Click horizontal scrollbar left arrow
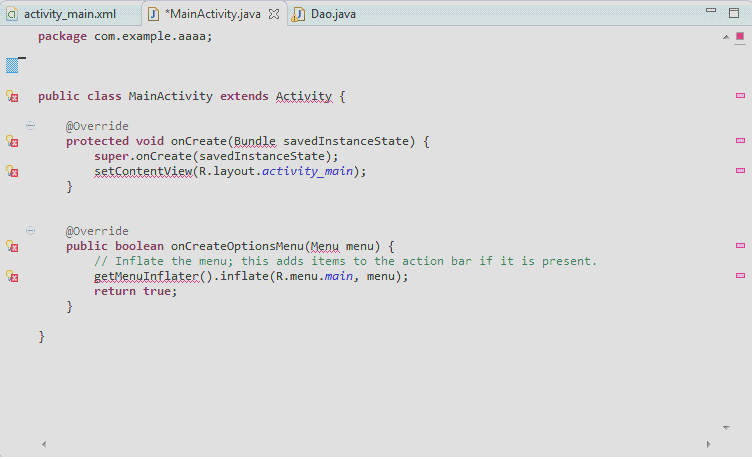This screenshot has height=459, width=754. 44,444
